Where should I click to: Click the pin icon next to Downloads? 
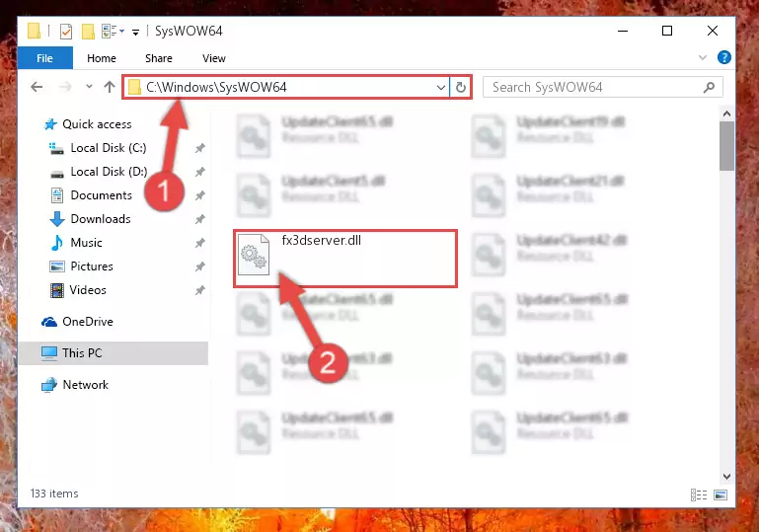pyautogui.click(x=200, y=219)
